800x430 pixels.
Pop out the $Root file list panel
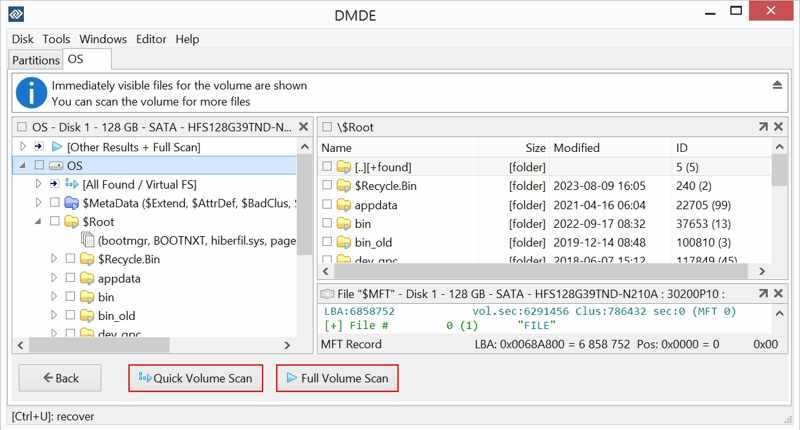(x=763, y=127)
